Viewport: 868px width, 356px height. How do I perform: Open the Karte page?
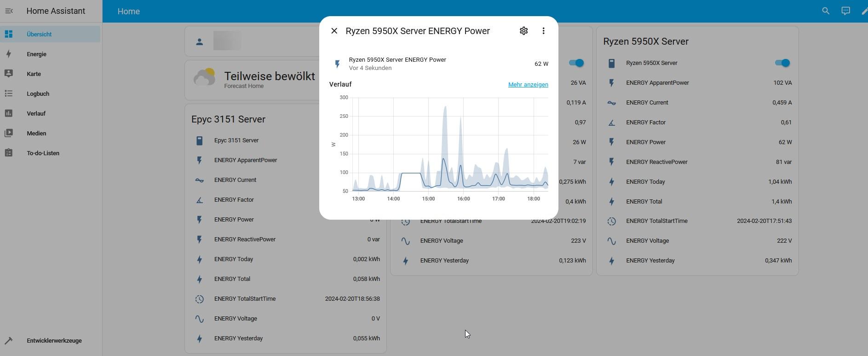pyautogui.click(x=51, y=74)
